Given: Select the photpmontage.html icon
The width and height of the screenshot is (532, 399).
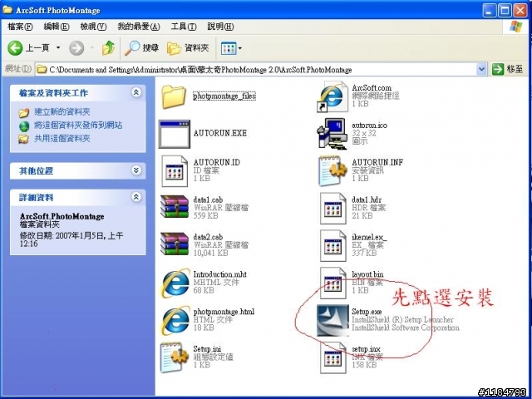Looking at the screenshot, I should pyautogui.click(x=175, y=321).
